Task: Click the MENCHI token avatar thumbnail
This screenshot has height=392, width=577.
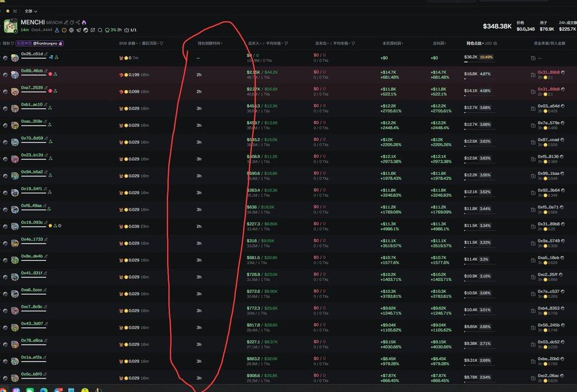Action: click(x=10, y=26)
